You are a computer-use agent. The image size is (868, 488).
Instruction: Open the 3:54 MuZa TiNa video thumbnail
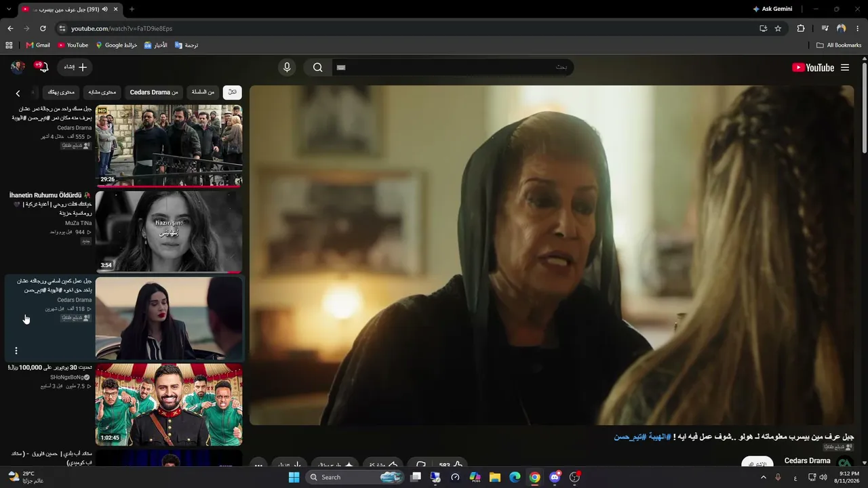pyautogui.click(x=169, y=231)
